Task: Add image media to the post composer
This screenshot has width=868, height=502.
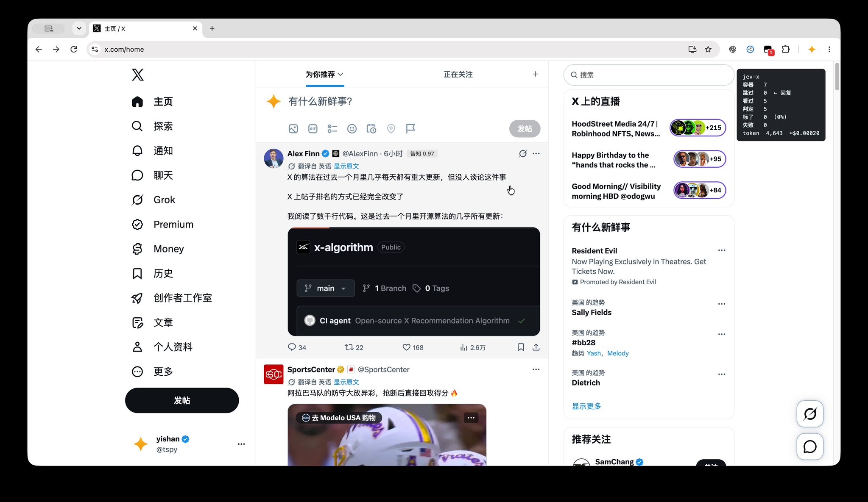Action: (x=293, y=129)
